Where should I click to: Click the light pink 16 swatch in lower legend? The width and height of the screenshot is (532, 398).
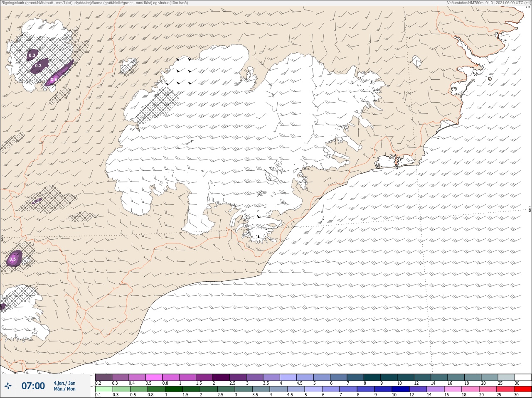click(x=453, y=389)
